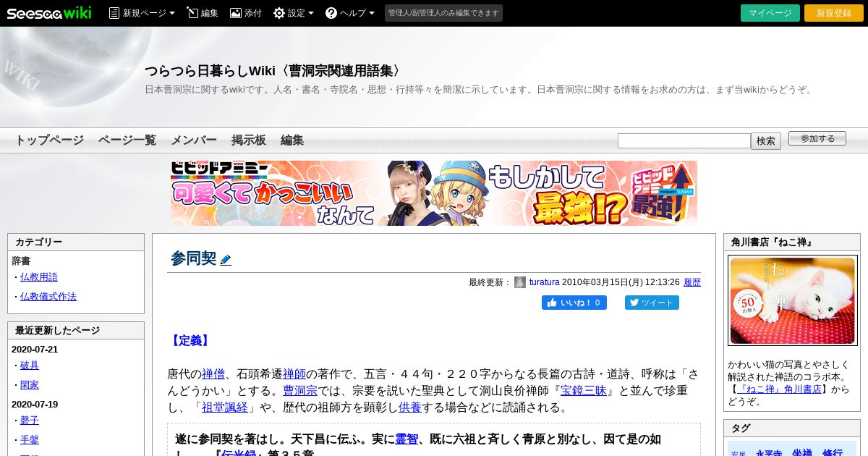
Task: Open 閑家 recently updated page
Action: [30, 385]
